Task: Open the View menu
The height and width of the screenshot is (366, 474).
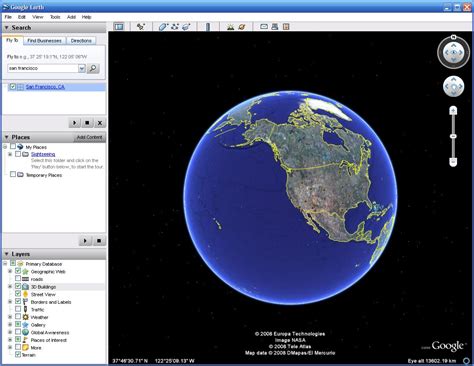Action: (38, 17)
